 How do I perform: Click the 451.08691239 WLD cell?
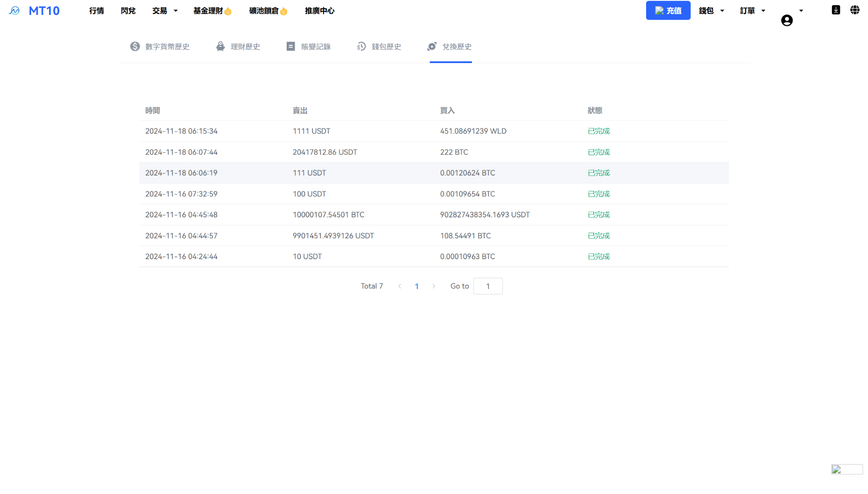[x=473, y=131]
